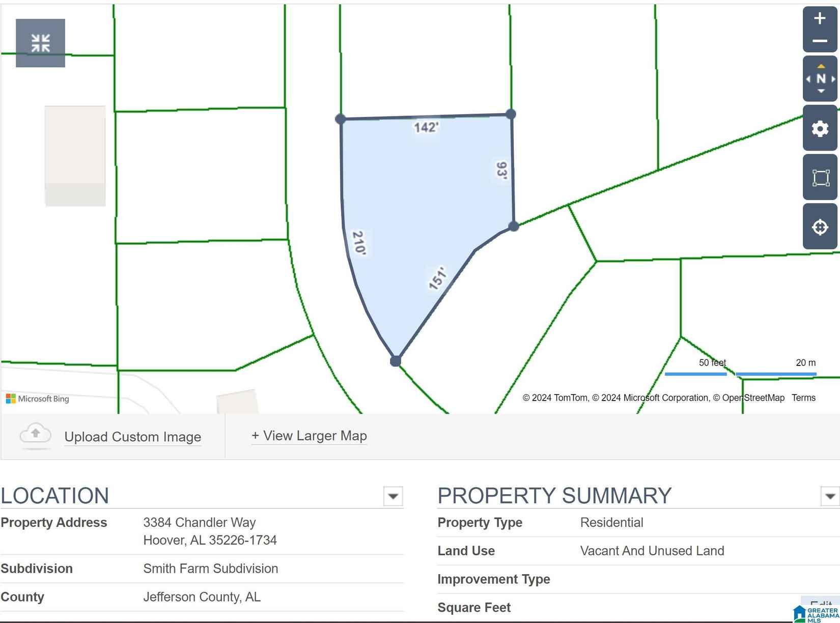The height and width of the screenshot is (623, 840).
Task: Open the View Larger Map link
Action: (x=309, y=436)
